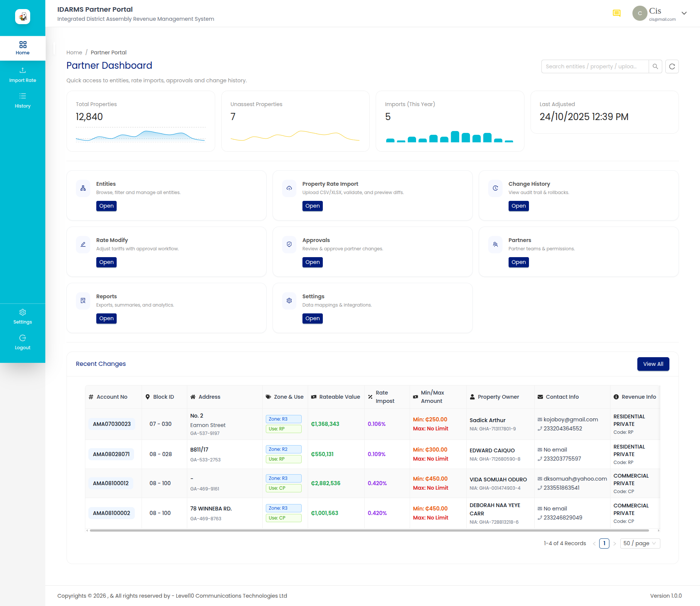Click the Home breadcrumb link
Viewport: 700px width, 606px height.
74,52
